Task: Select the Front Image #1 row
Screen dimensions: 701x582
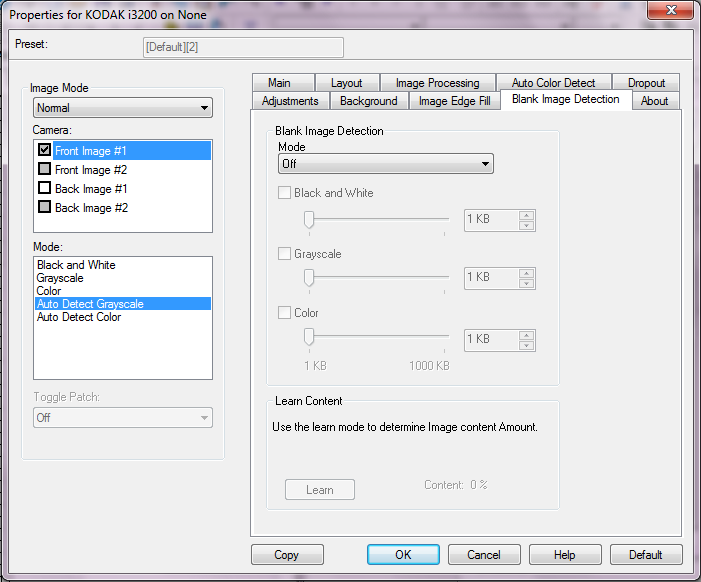Action: [x=132, y=150]
